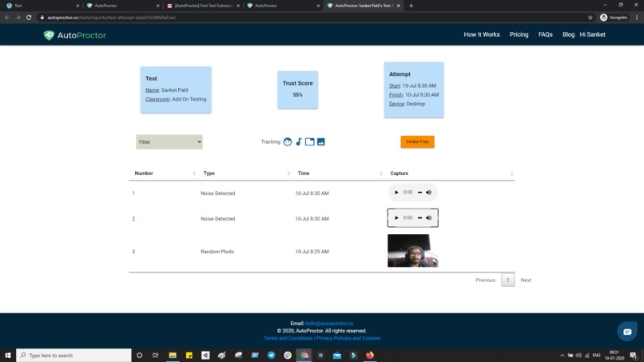
Task: Click the Trust Score 55% card
Action: (x=297, y=90)
